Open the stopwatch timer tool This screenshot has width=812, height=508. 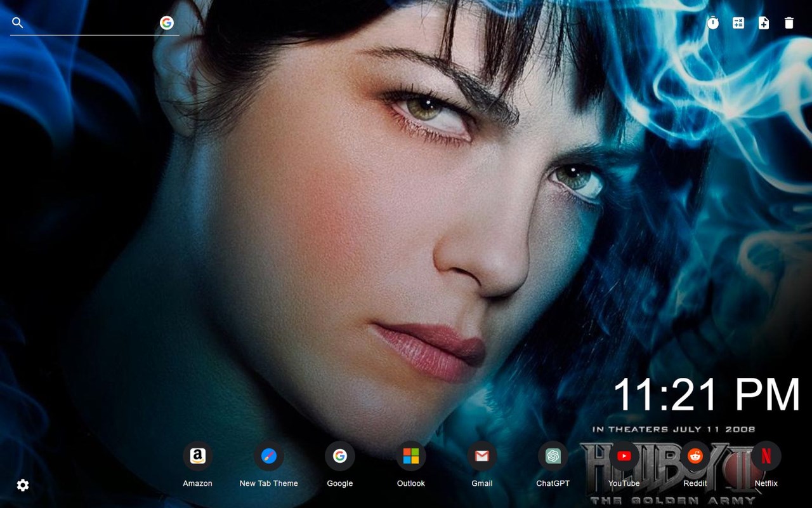point(713,23)
